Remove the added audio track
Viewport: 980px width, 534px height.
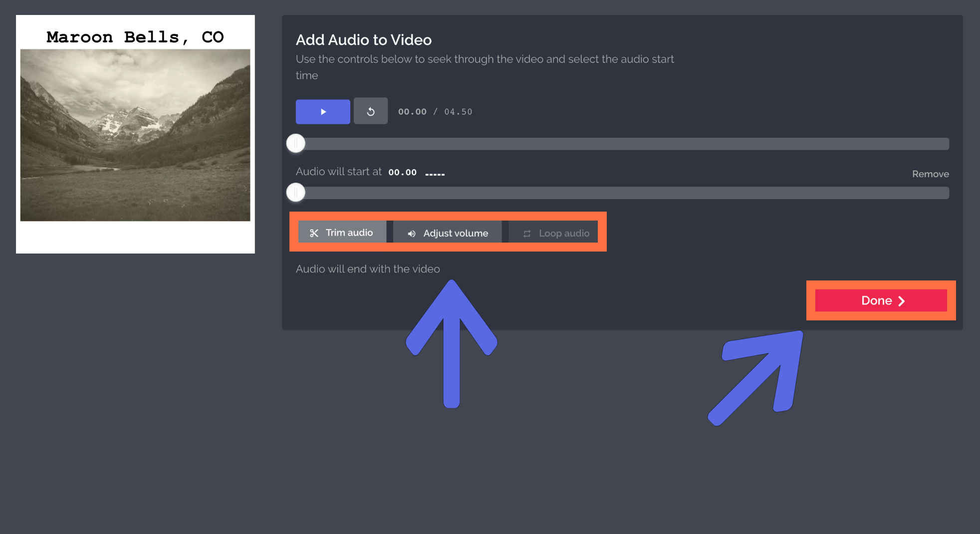[930, 174]
